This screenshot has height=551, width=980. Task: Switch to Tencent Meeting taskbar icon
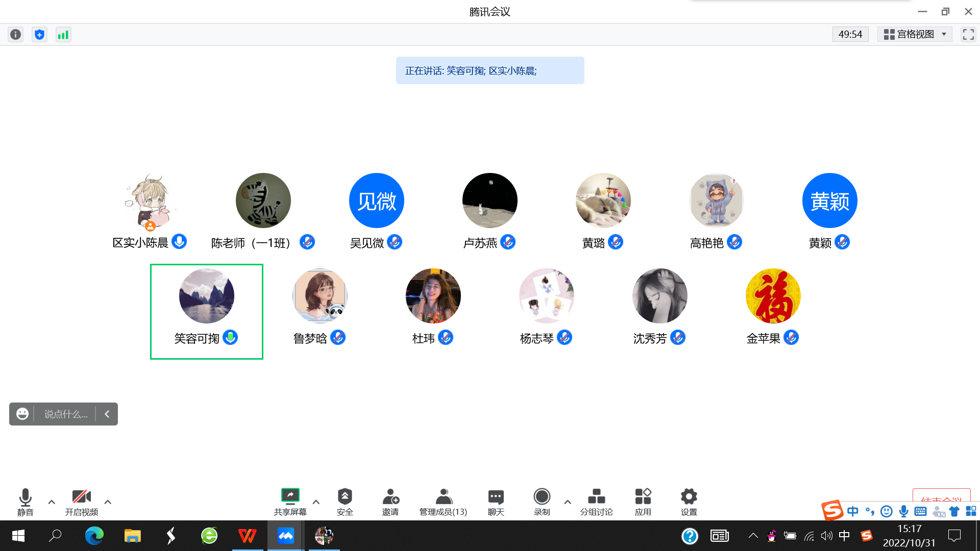tap(286, 536)
